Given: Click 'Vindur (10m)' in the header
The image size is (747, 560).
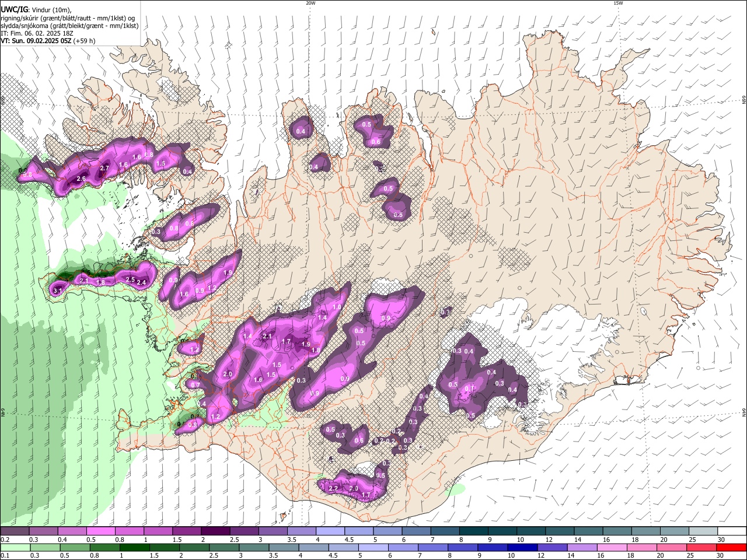Looking at the screenshot, I should click(50, 9).
